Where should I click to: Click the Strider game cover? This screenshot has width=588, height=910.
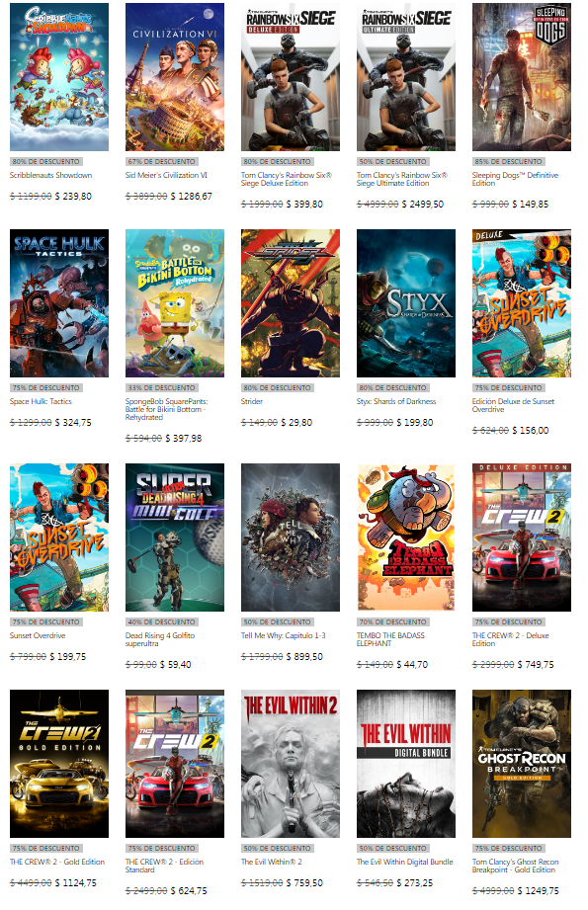(x=291, y=303)
